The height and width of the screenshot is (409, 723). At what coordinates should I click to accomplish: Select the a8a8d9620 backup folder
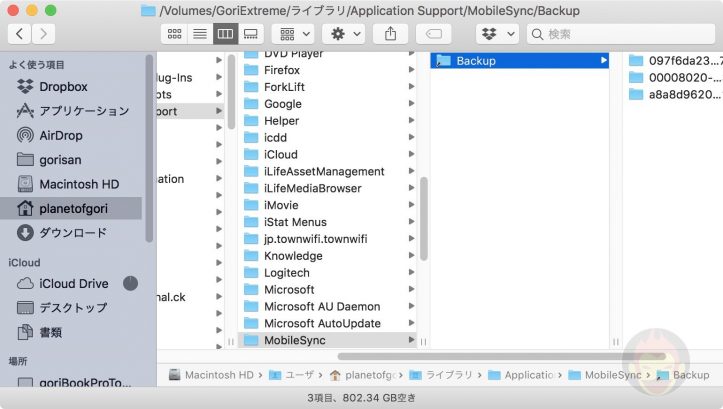[x=675, y=95]
